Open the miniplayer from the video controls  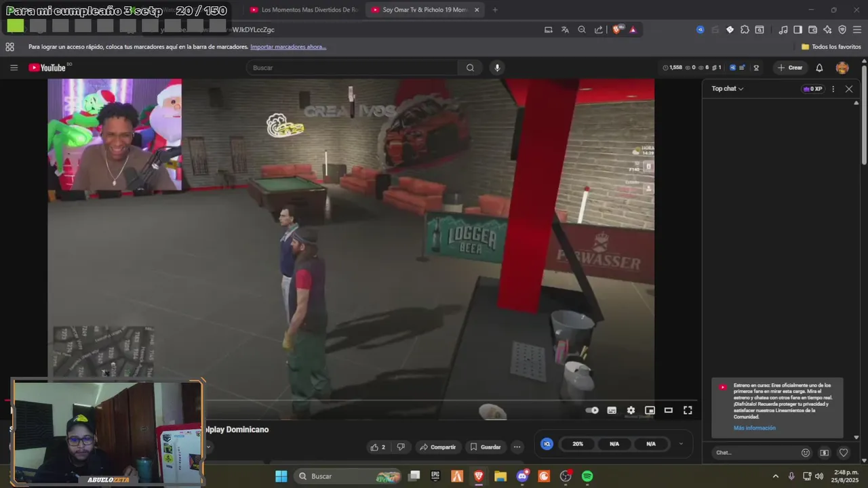click(650, 410)
